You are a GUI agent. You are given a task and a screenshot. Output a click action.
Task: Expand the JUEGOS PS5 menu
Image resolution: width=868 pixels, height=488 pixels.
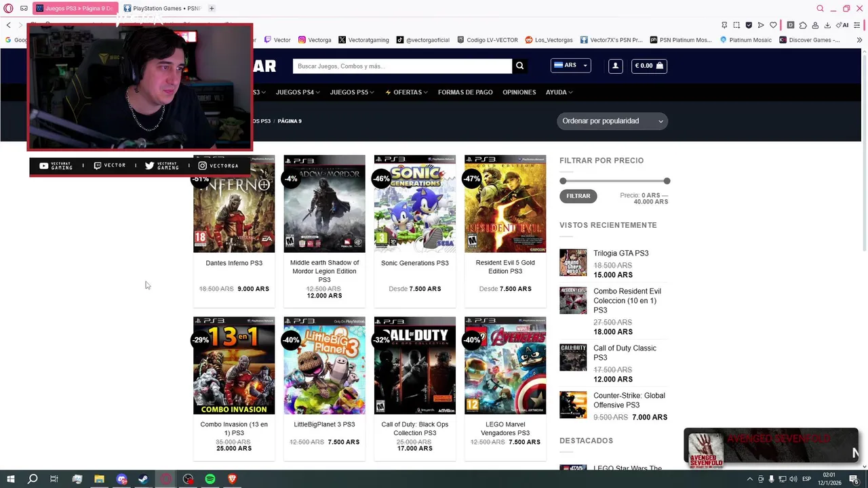(x=351, y=92)
